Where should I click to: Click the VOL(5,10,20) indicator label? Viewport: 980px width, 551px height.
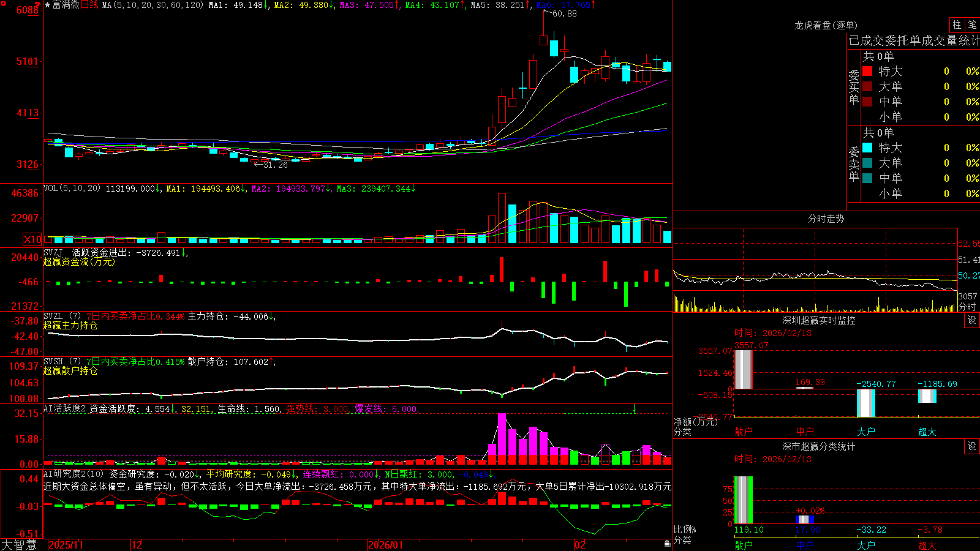72,189
